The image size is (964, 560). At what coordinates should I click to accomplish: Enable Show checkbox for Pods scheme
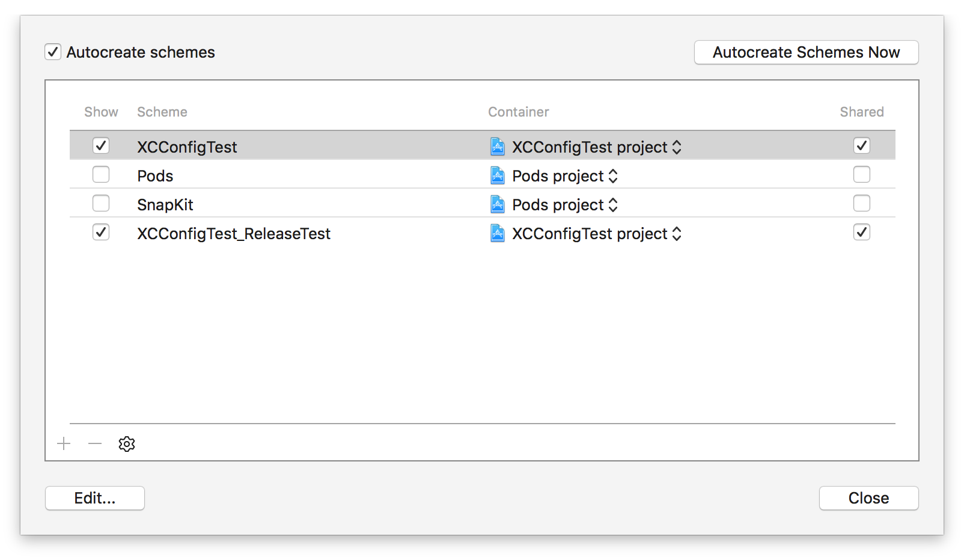tap(101, 174)
